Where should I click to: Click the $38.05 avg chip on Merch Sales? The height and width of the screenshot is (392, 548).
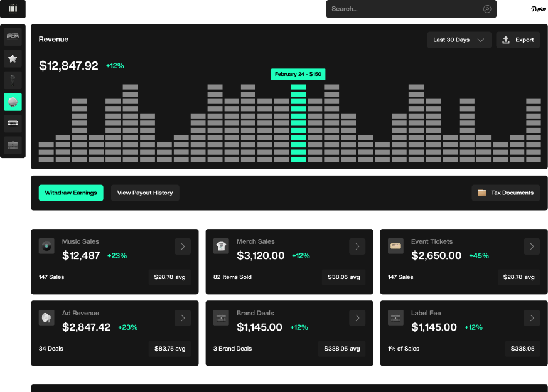344,277
